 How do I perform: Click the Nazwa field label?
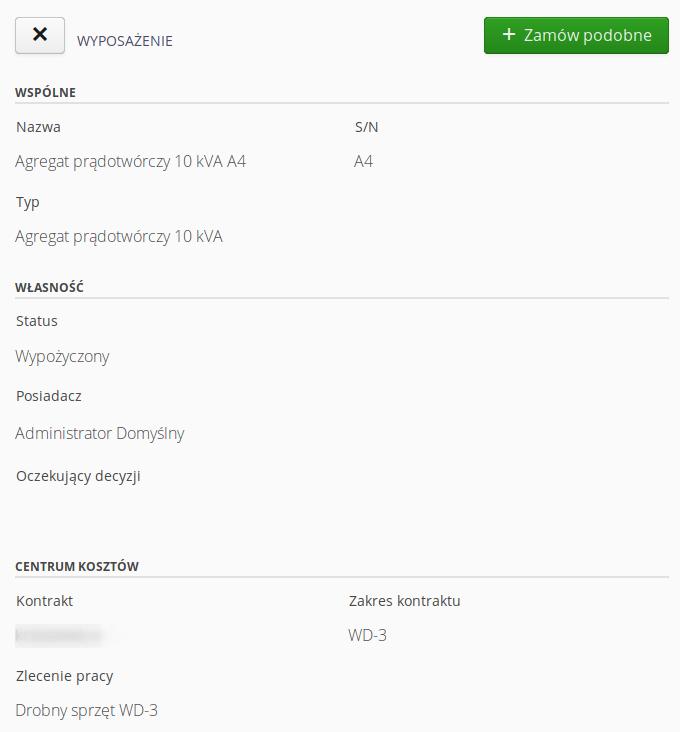pyautogui.click(x=39, y=127)
